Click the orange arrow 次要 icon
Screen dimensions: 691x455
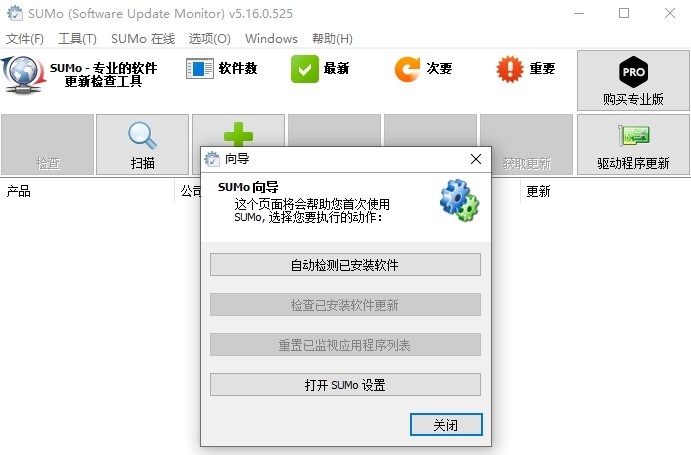point(407,69)
